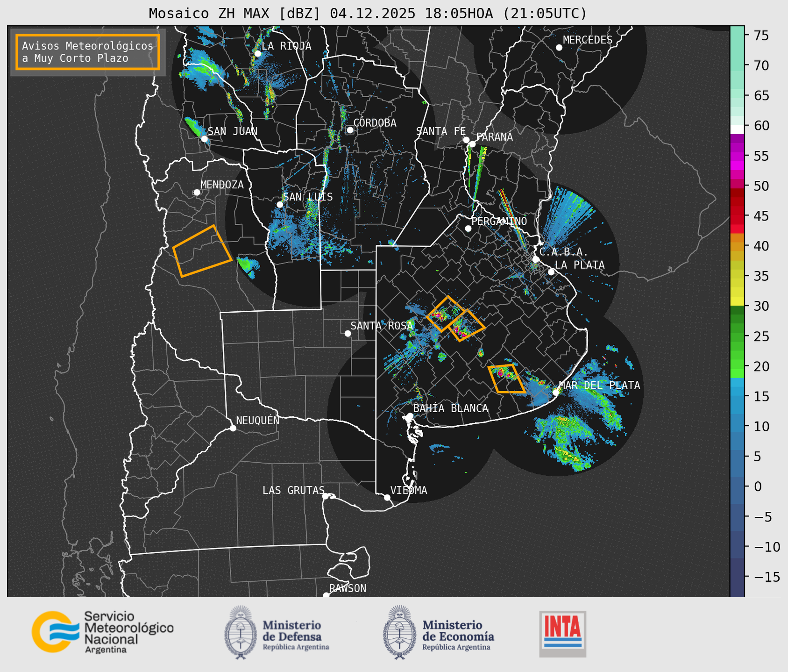Click the 75 value on the dBZ scale
The height and width of the screenshot is (672, 788).
click(761, 36)
